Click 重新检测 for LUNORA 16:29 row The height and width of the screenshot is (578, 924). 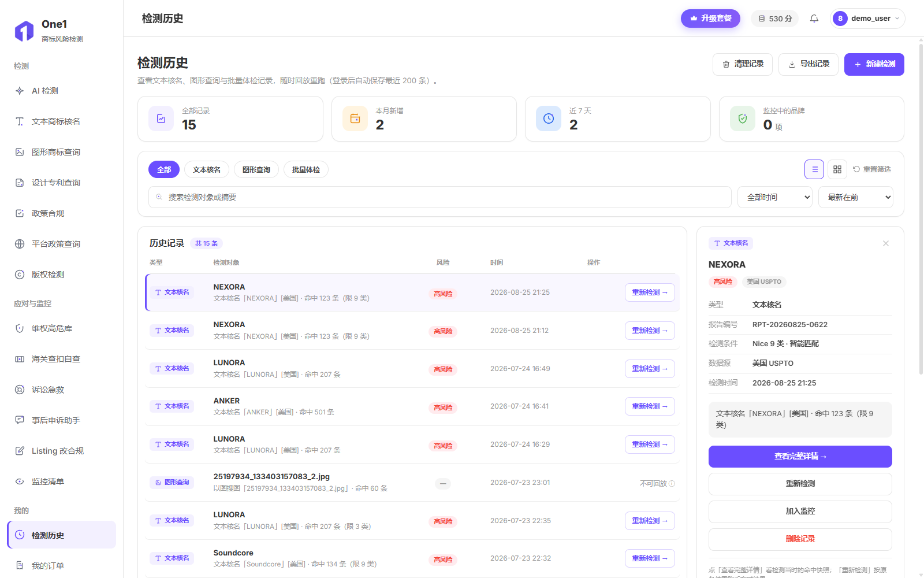click(x=650, y=444)
